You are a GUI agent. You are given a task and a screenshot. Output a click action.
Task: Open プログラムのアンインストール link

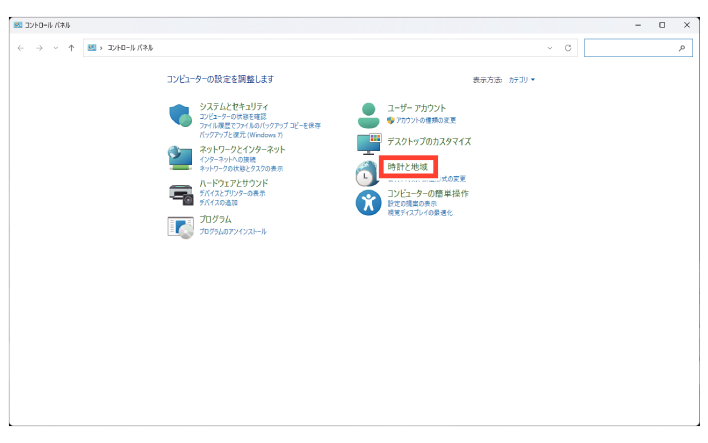pos(232,231)
